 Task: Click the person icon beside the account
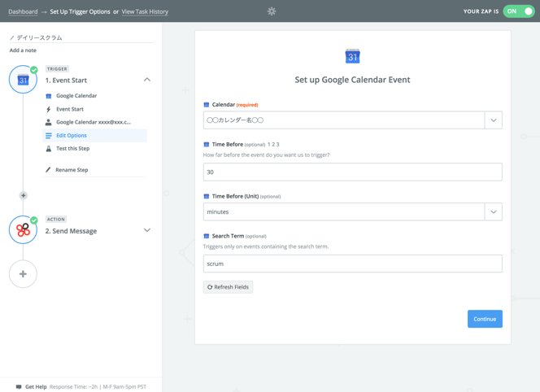49,122
